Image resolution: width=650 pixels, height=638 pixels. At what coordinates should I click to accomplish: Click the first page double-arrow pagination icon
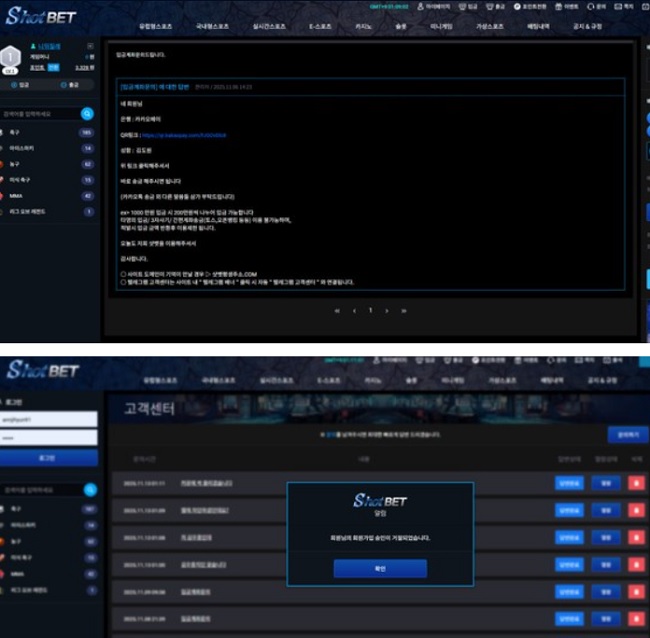(x=336, y=311)
